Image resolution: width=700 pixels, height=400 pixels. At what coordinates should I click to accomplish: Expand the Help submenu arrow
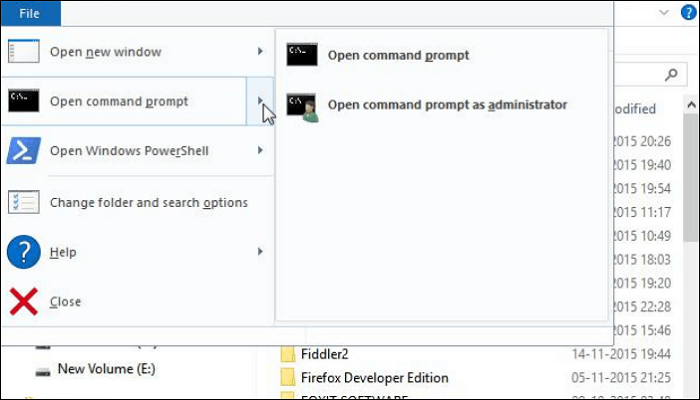click(260, 252)
